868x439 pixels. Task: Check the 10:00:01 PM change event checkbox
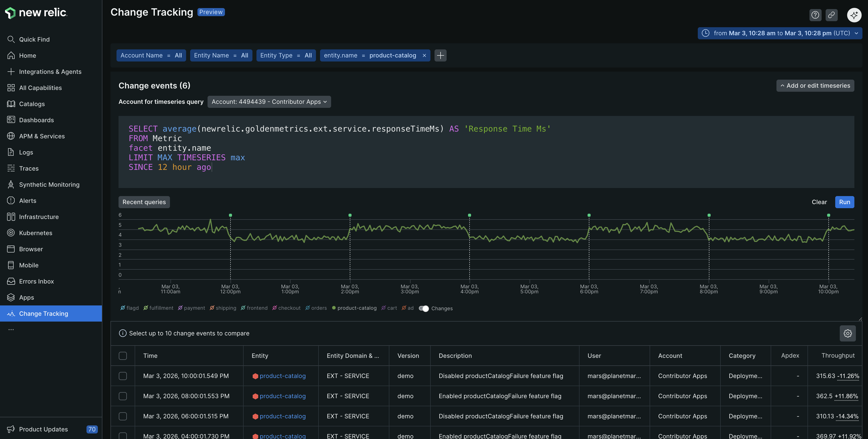coord(123,376)
